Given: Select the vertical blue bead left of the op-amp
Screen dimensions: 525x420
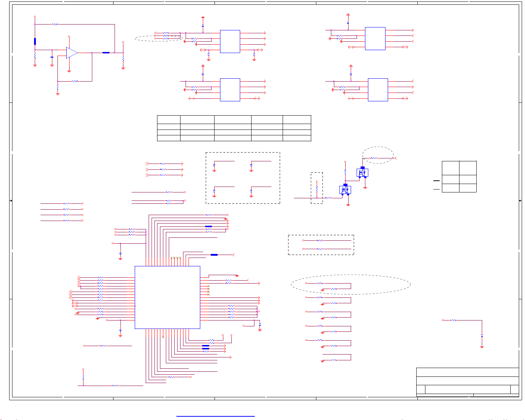Looking at the screenshot, I should (35, 41).
